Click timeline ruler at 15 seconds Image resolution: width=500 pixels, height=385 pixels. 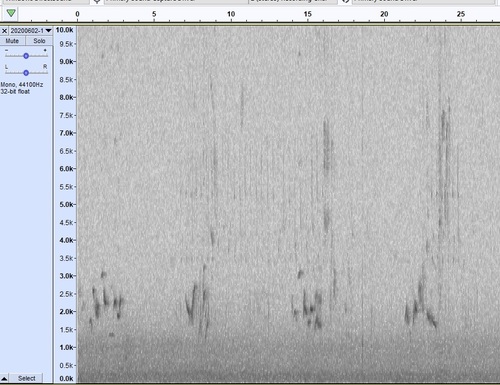(308, 14)
